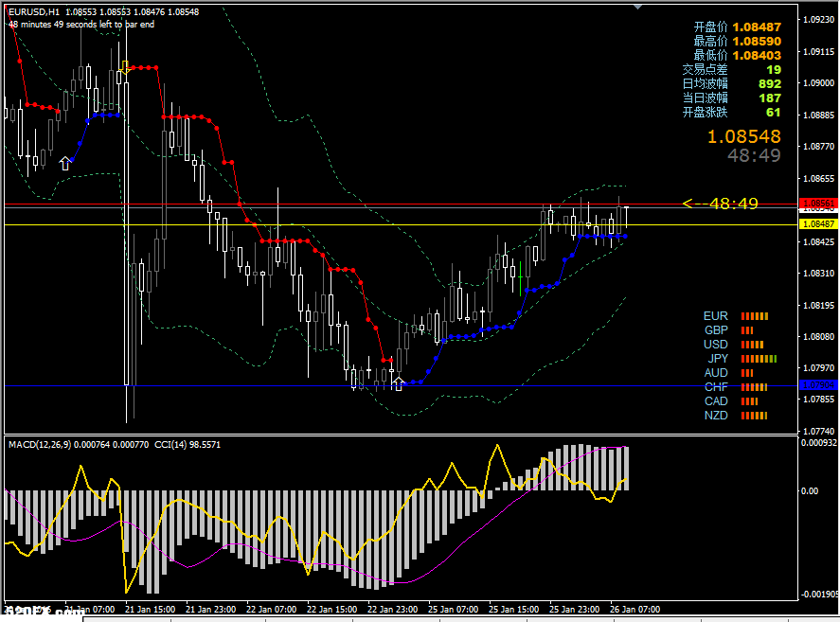840x622 pixels.
Task: Click the EUR strength meter bars
Action: pyautogui.click(x=755, y=316)
